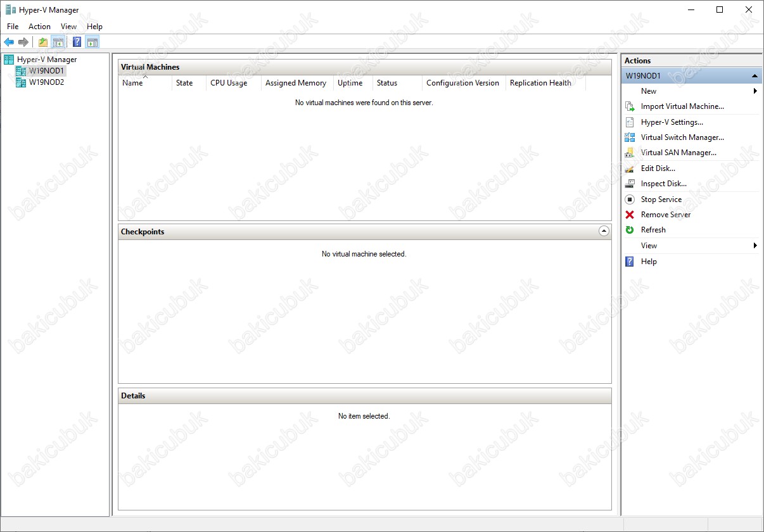Sort by the CPU Usage column header
The width and height of the screenshot is (764, 532).
click(234, 83)
